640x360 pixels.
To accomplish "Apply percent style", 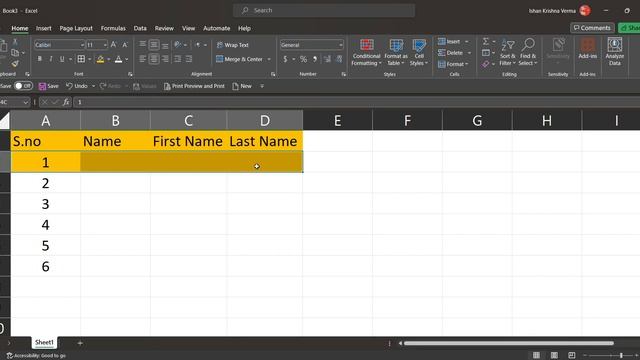I will [x=303, y=59].
